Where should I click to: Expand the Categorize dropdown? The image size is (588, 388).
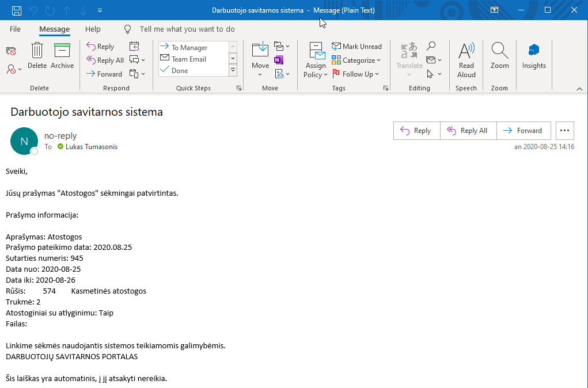click(x=356, y=60)
